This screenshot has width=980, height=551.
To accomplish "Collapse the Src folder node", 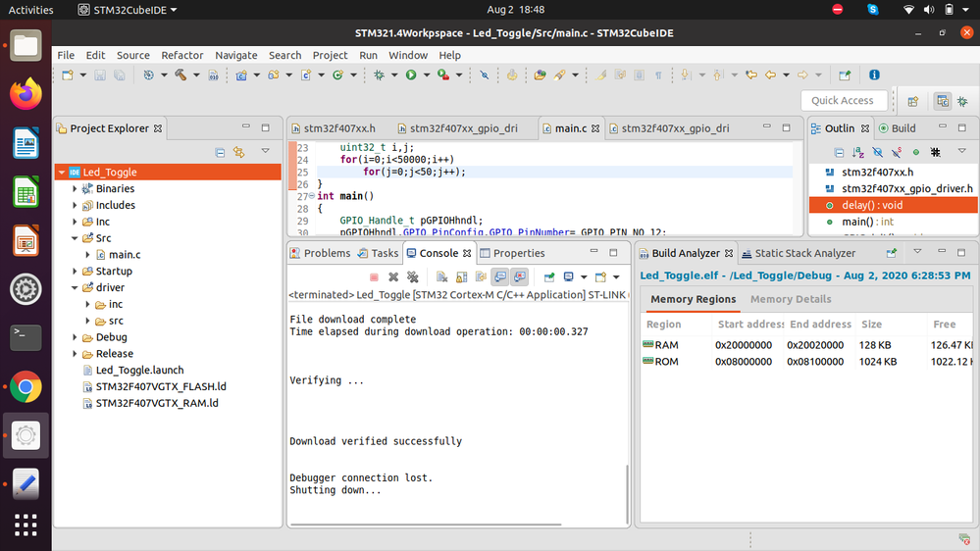I will pos(75,238).
